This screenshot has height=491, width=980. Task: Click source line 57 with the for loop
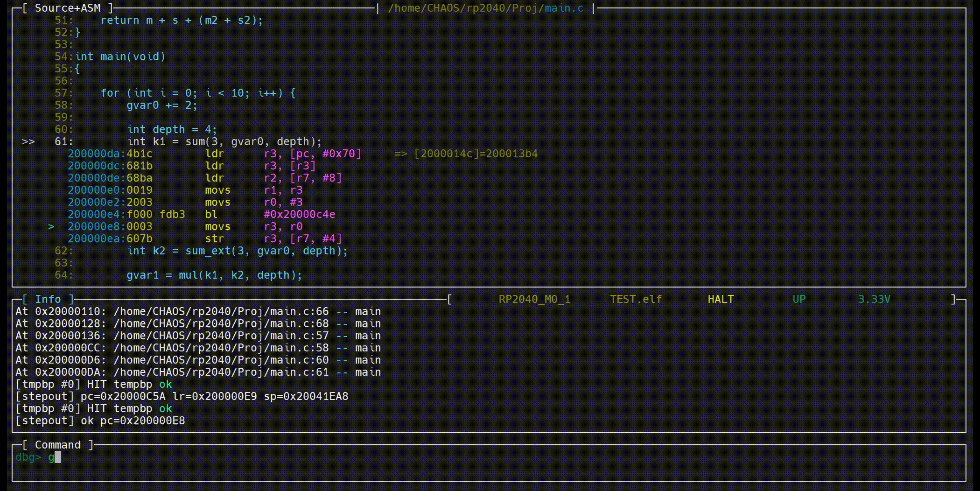pyautogui.click(x=198, y=93)
